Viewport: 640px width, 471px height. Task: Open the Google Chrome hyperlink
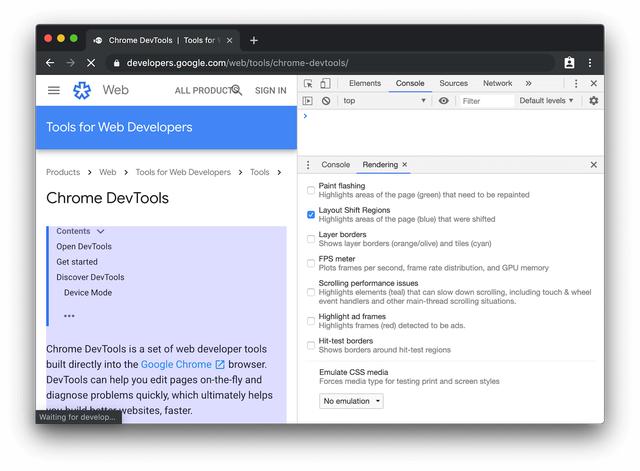176,364
